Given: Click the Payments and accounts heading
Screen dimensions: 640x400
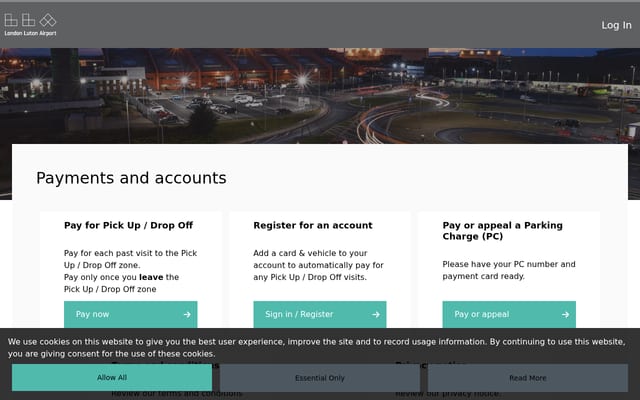Looking at the screenshot, I should coord(131,178).
